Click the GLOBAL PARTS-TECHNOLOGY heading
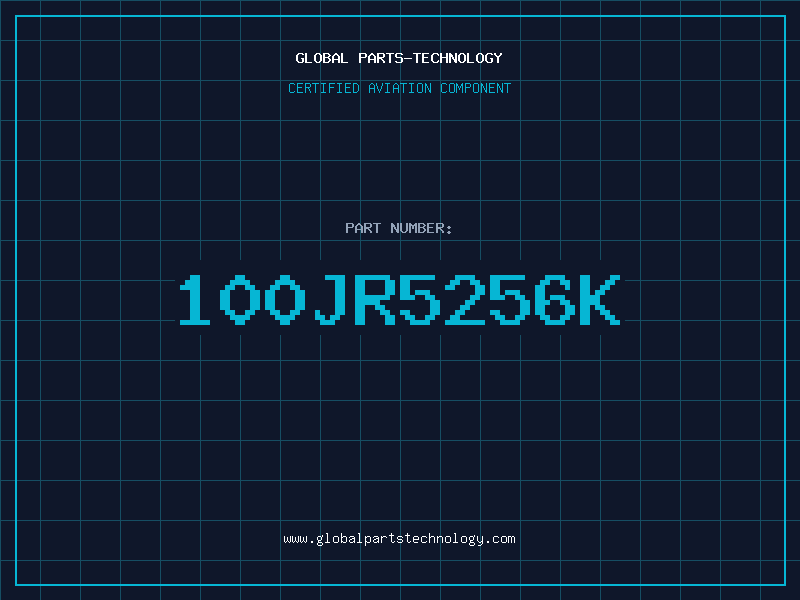 399,58
